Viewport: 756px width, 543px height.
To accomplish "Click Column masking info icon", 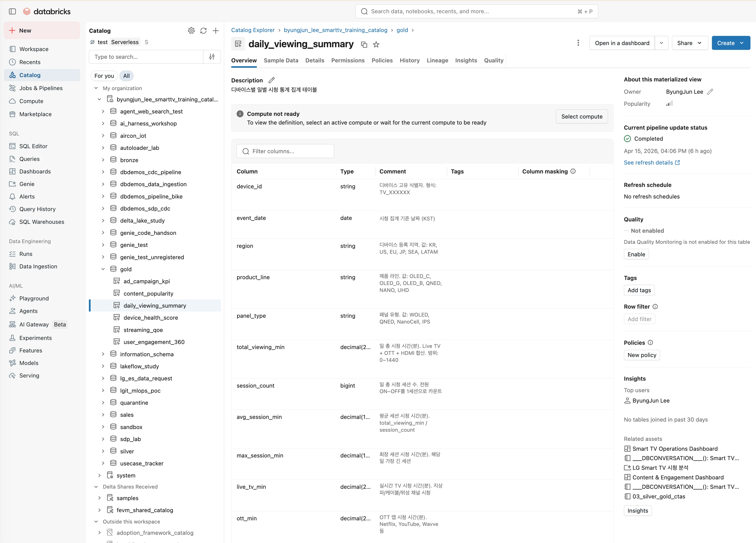I will tap(573, 171).
